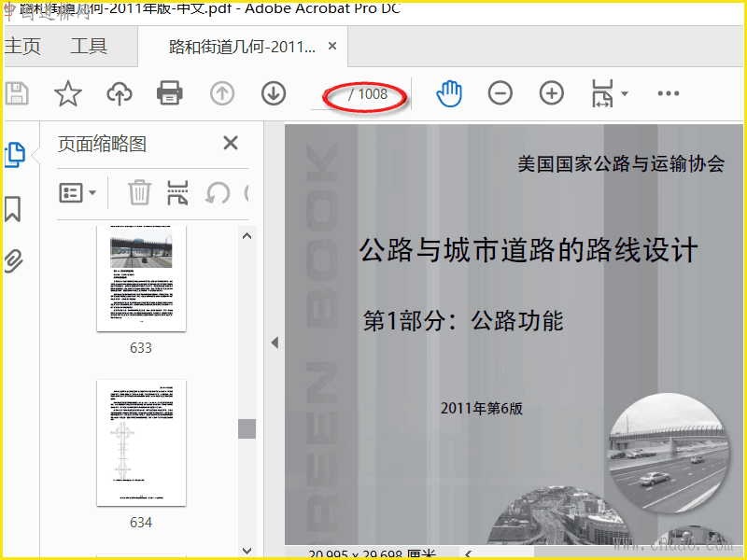Rotate pages counterclockwise icon
The width and height of the screenshot is (747, 560).
(218, 193)
